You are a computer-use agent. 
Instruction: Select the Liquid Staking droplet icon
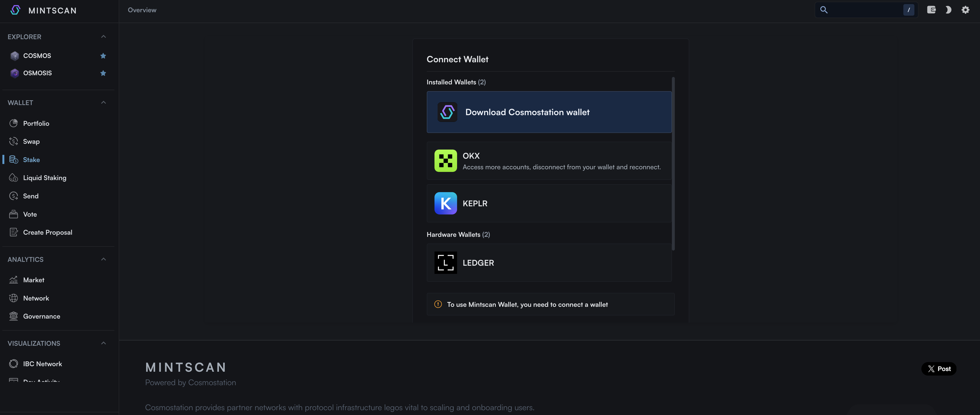coord(13,177)
